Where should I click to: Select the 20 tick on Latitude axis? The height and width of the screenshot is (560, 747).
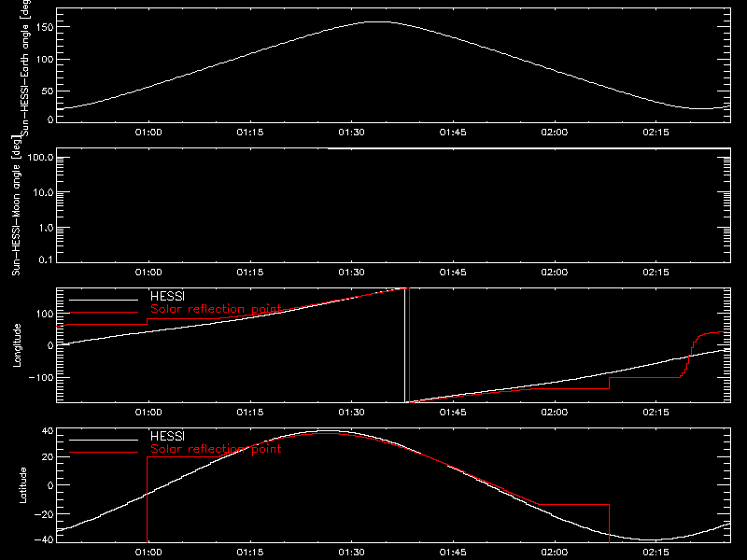click(x=48, y=457)
